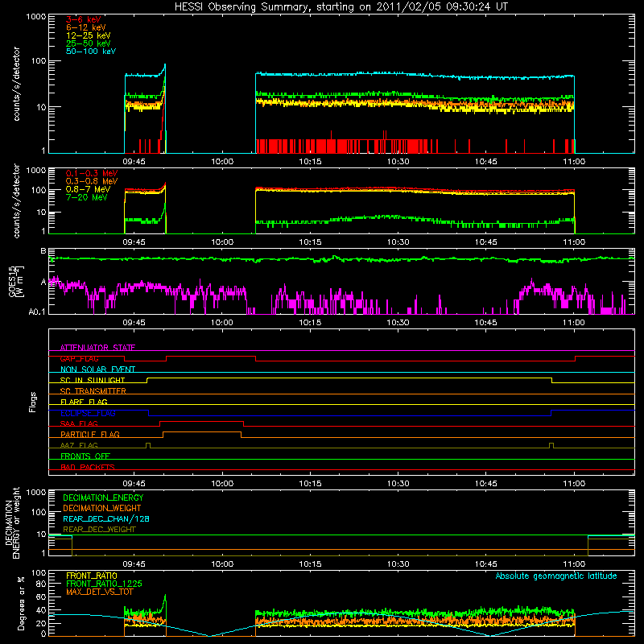Click the 10:45 tick under the Flags panel
The height and width of the screenshot is (644, 644).
point(486,484)
